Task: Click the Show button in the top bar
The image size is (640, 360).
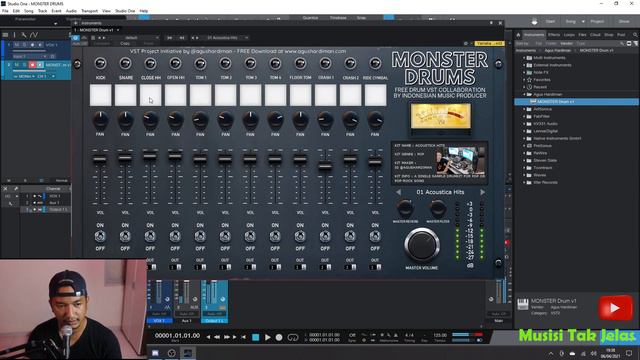Action: click(624, 22)
